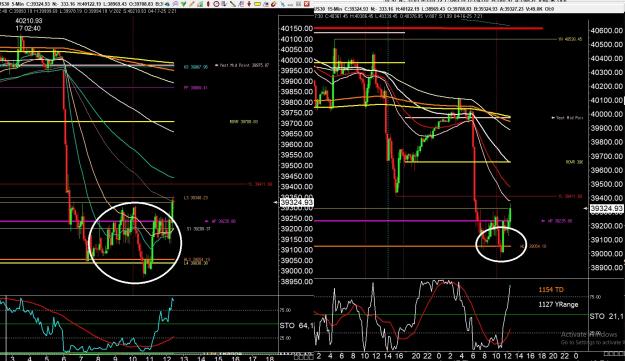Click the 38900.00 label on right price axis

[x=607, y=268]
